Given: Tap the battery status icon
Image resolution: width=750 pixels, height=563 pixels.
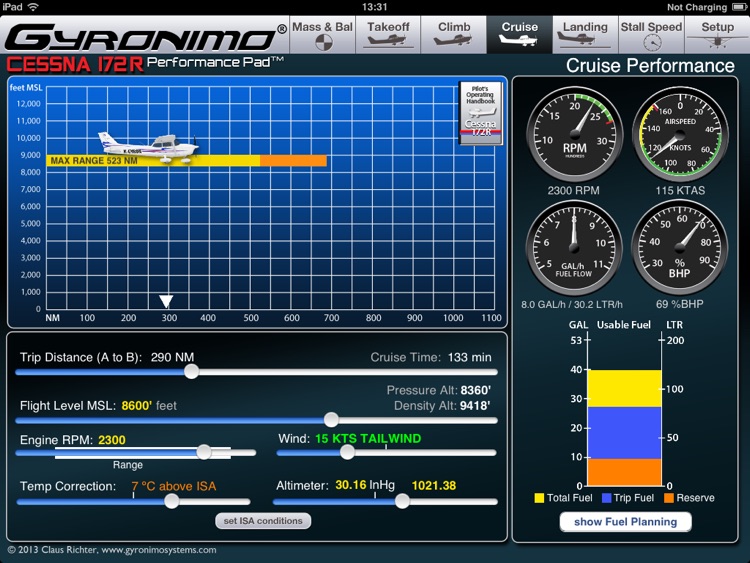Looking at the screenshot, I should 739,7.
